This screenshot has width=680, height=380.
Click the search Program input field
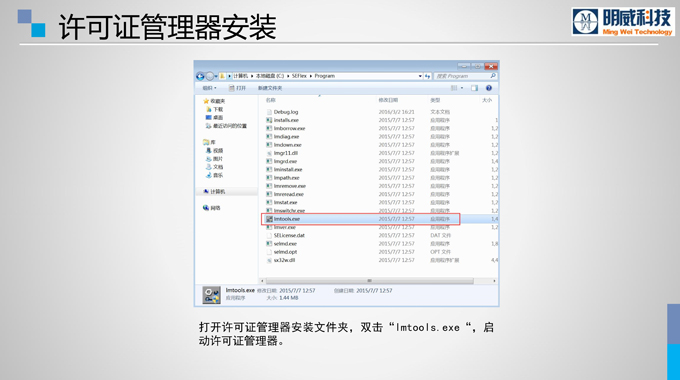coord(462,76)
